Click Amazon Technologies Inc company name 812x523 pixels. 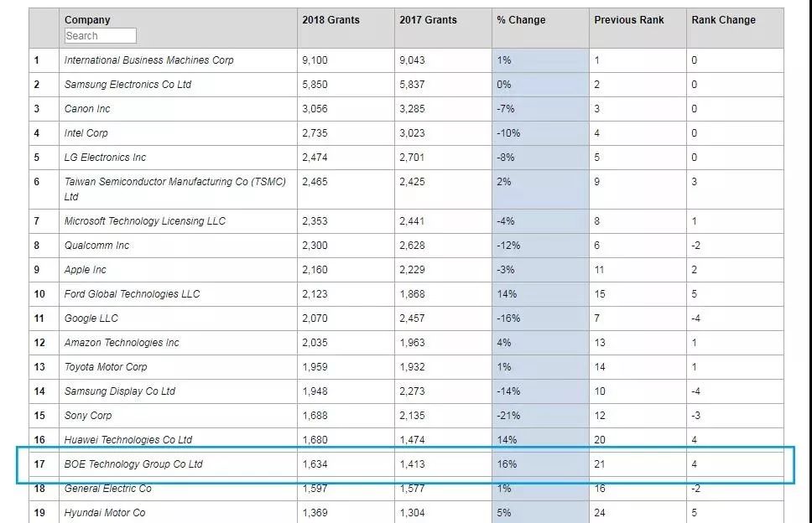[122, 343]
